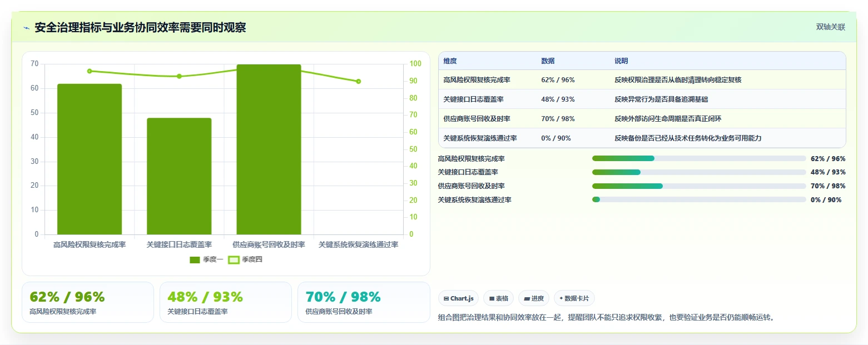Click the 48% / 93% value in table
Image resolution: width=868 pixels, height=345 pixels.
[558, 99]
